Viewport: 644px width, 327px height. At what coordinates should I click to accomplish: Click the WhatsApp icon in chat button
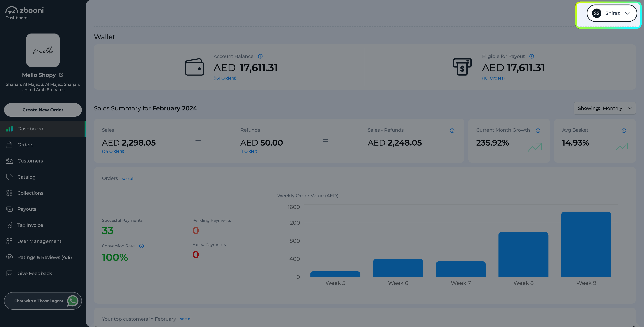73,301
